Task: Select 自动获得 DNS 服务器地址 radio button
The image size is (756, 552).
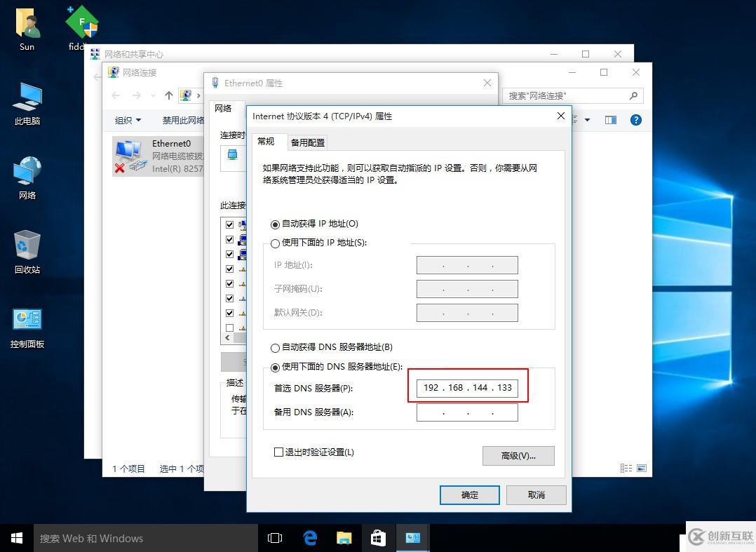Action: (x=275, y=348)
